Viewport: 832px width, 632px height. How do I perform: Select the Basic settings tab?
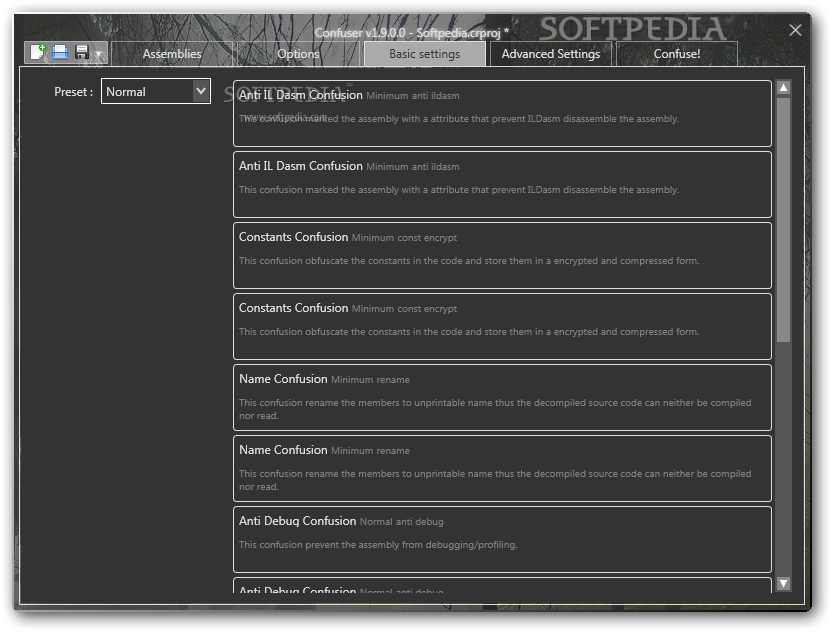(424, 54)
